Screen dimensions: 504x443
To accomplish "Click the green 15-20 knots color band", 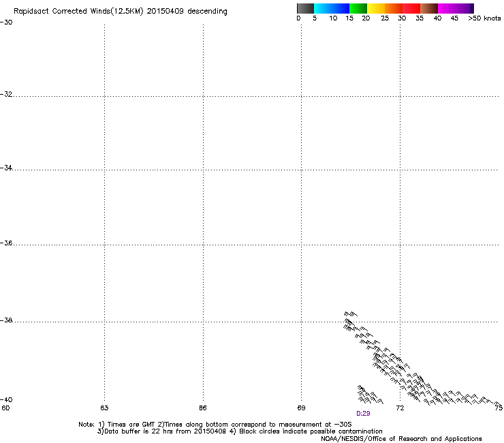I will tap(358, 8).
